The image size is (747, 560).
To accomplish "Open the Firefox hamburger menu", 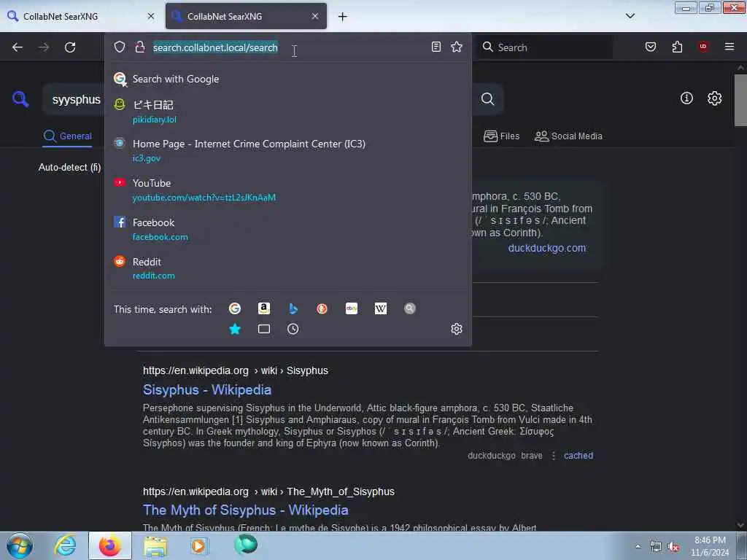I will (729, 47).
